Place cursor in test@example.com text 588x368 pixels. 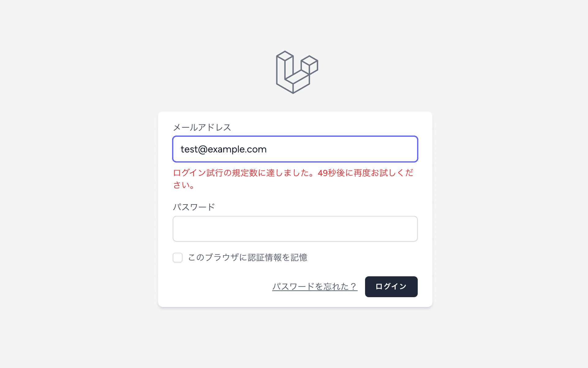coord(224,149)
